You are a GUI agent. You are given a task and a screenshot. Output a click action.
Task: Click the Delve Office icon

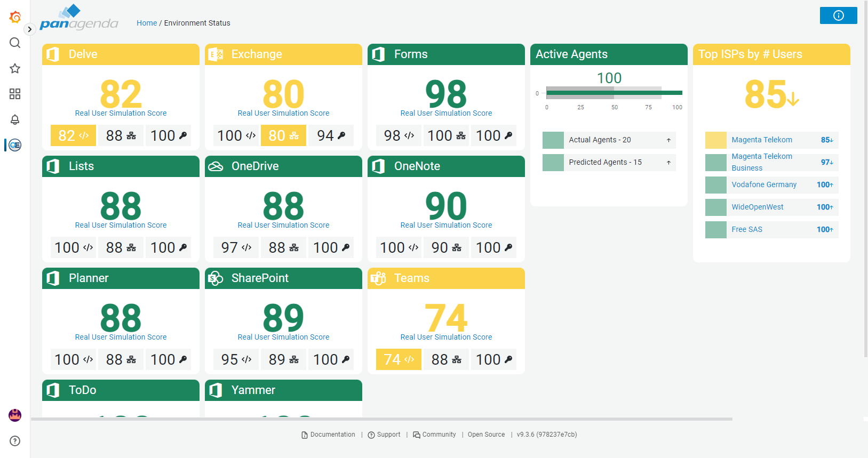(x=53, y=54)
